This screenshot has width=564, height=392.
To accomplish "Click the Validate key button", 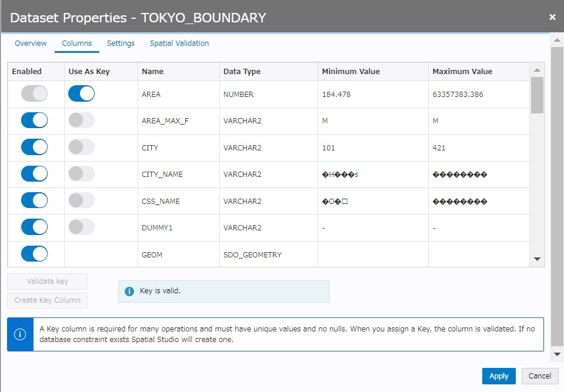I will click(x=47, y=281).
